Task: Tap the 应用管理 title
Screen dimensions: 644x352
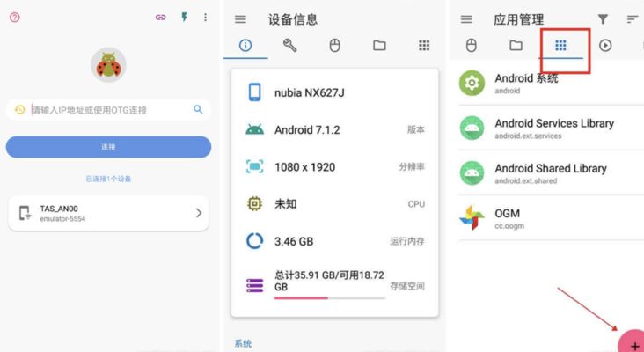Action: click(x=519, y=19)
